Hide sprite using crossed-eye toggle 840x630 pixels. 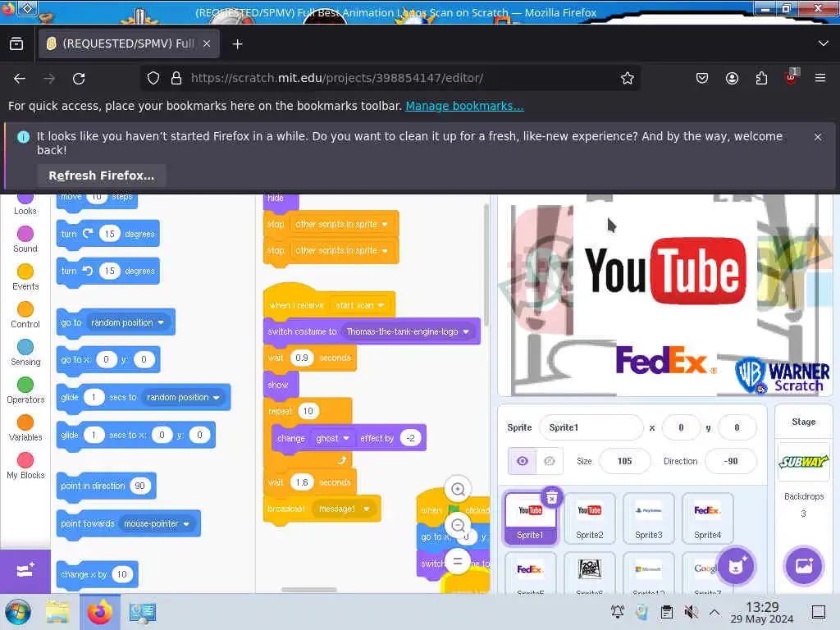[550, 461]
